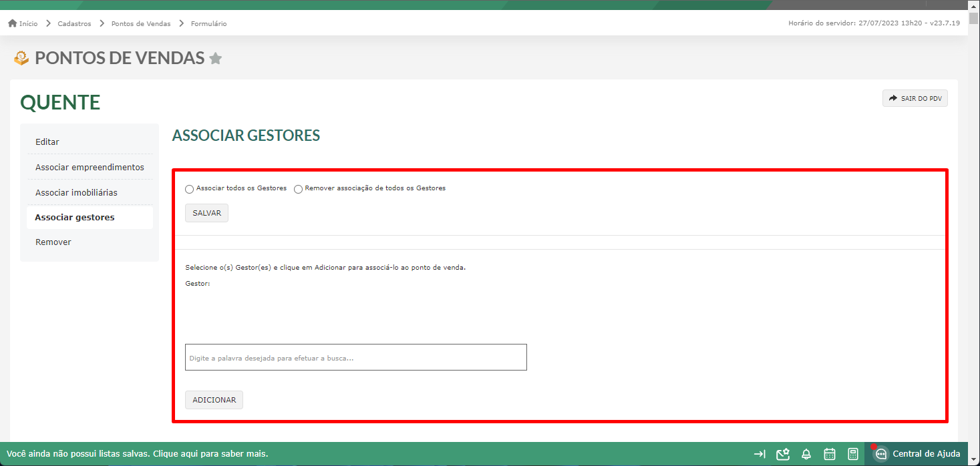Screen dimensions: 980x466
Task: Open the Remover sidebar item
Action: point(90,242)
